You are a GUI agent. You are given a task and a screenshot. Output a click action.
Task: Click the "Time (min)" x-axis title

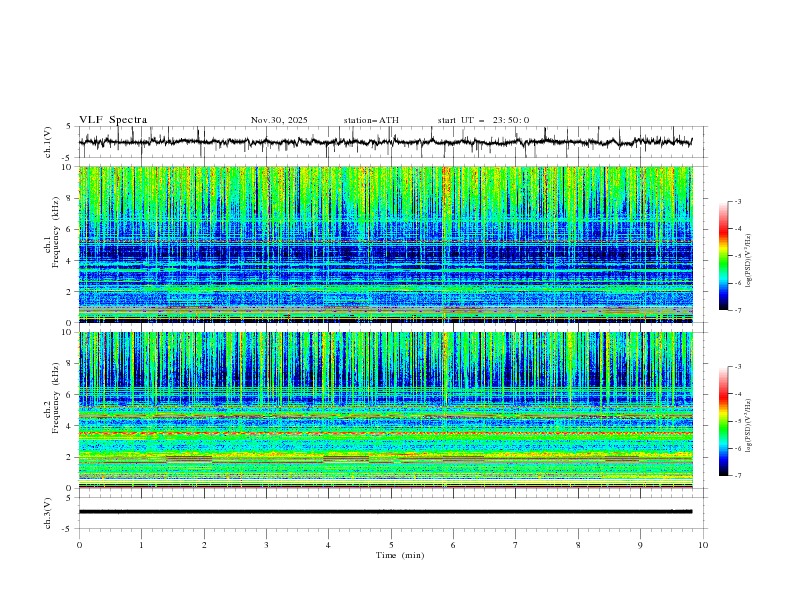400,555
